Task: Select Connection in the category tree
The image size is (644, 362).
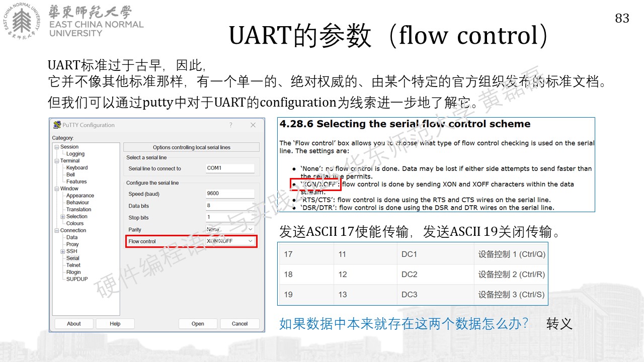Action: tap(73, 230)
